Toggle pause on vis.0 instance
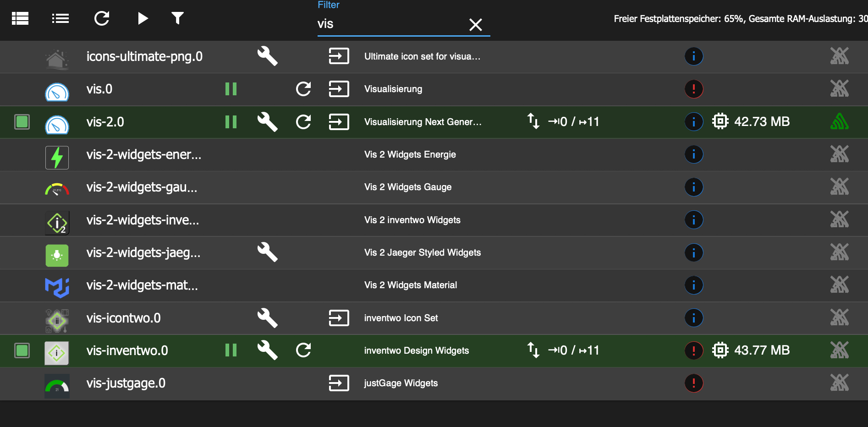 coord(231,89)
